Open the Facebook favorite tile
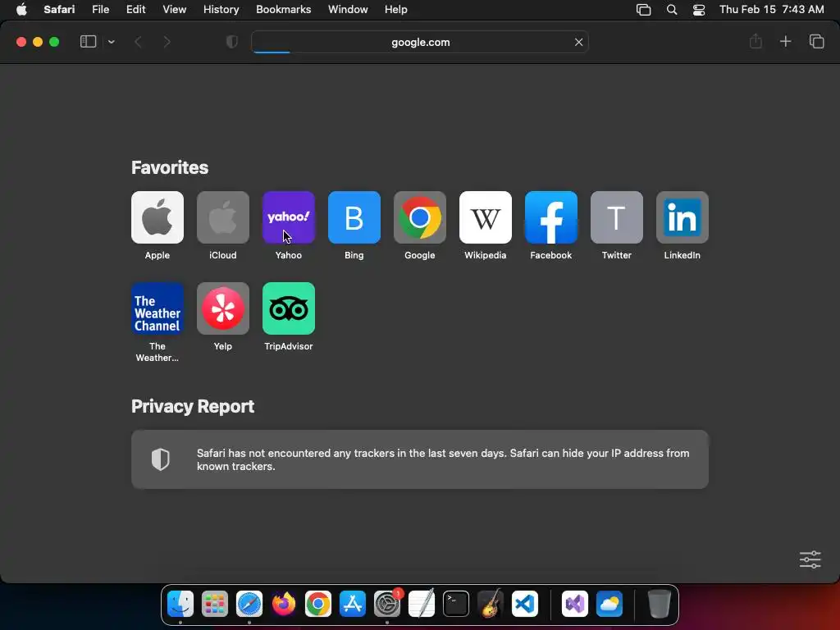This screenshot has width=840, height=630. (x=550, y=217)
